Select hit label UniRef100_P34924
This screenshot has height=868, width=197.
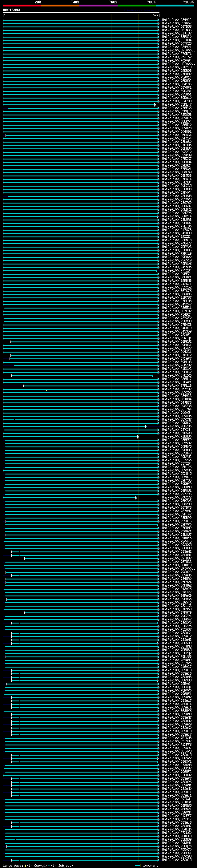point(176,314)
